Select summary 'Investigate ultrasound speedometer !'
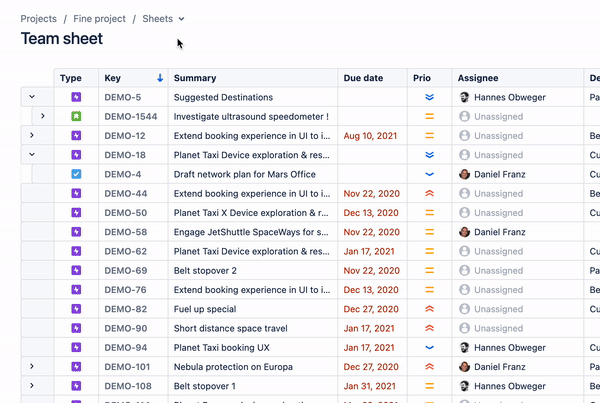This screenshot has height=403, width=600. 251,116
